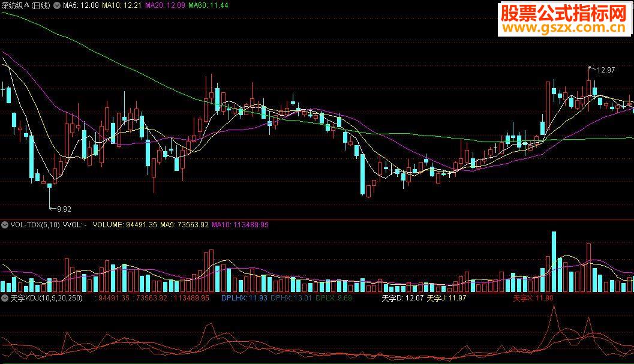The image size is (634, 364).
Task: Open the VOL-TDX indicator dropdown arrow
Action: pyautogui.click(x=4, y=225)
